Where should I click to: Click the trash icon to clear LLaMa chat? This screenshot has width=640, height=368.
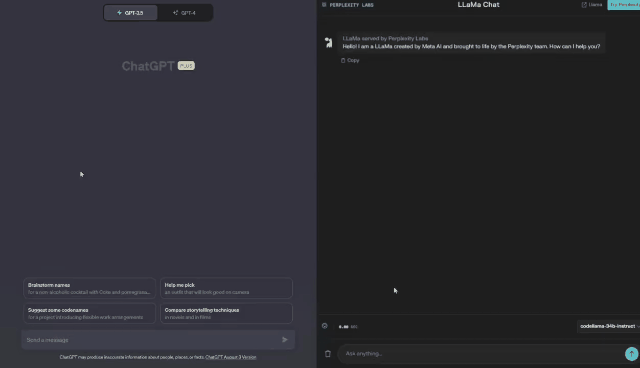(x=328, y=354)
